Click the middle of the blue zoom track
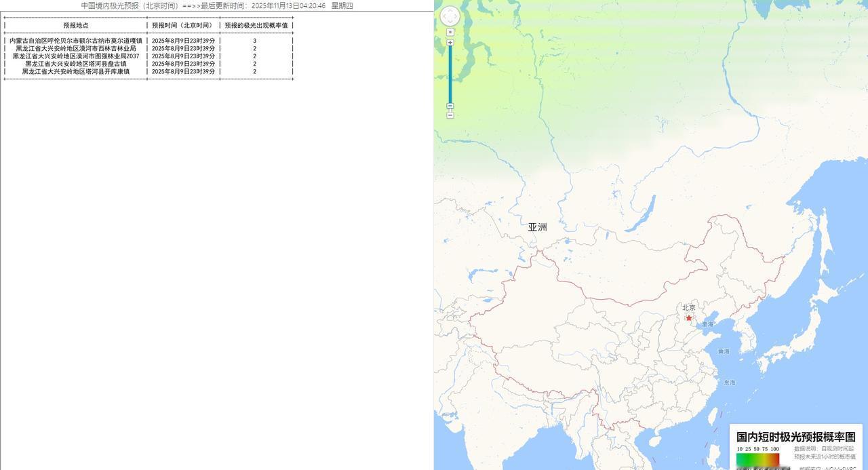Screen dimensions: 868x470 pyautogui.click(x=450, y=75)
